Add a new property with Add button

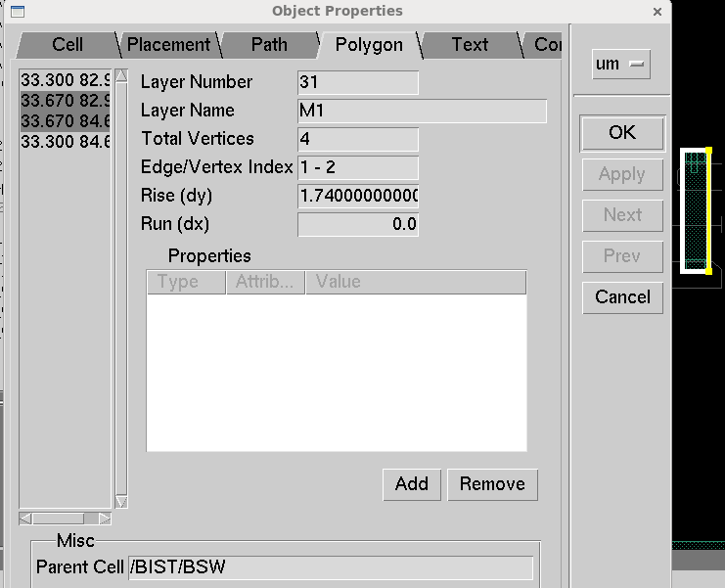point(411,484)
